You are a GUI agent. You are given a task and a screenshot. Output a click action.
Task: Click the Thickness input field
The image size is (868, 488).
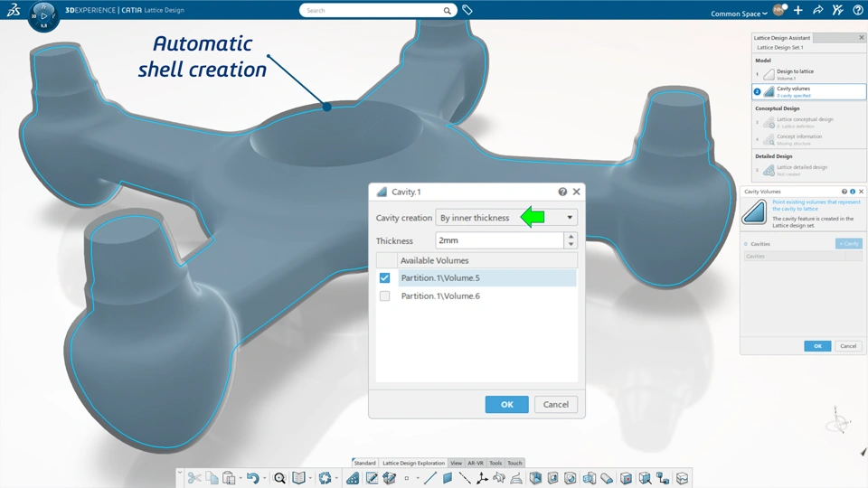tap(499, 240)
